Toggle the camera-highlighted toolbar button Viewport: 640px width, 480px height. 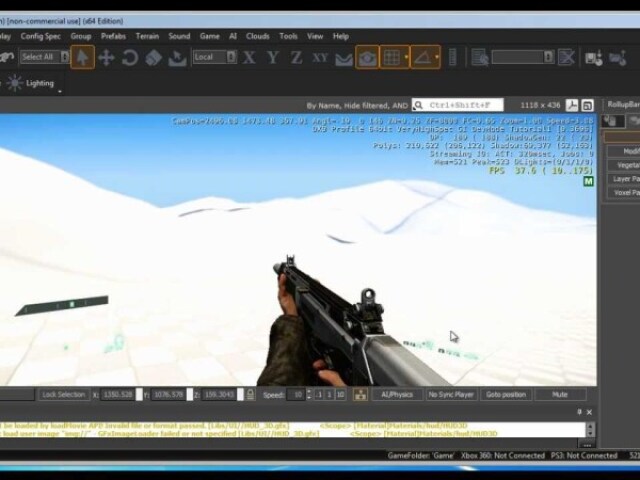tap(367, 57)
